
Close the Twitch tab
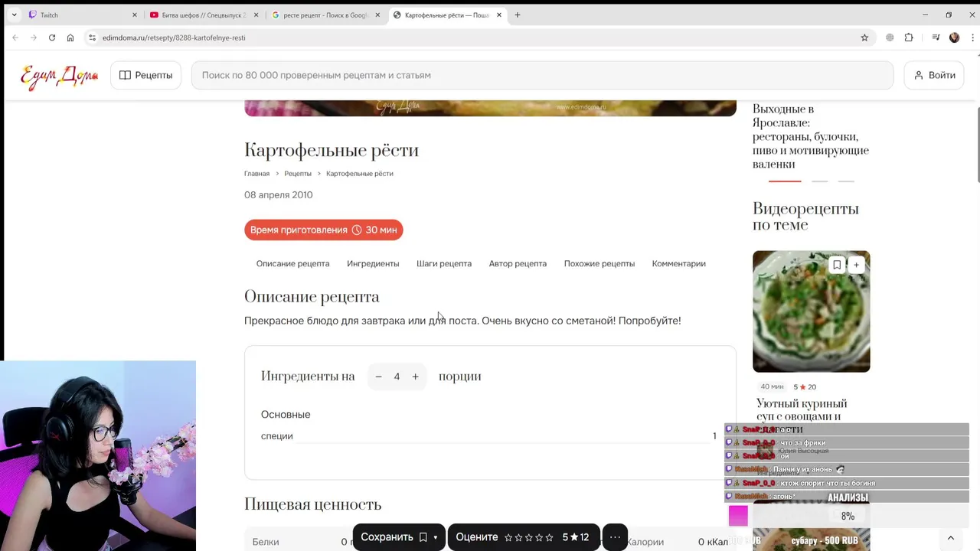click(134, 15)
